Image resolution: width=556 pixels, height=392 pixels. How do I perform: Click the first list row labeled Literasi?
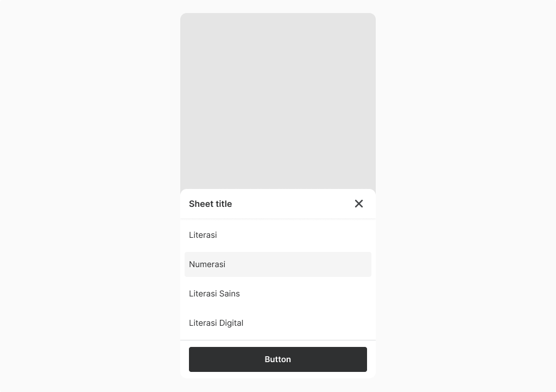click(277, 235)
